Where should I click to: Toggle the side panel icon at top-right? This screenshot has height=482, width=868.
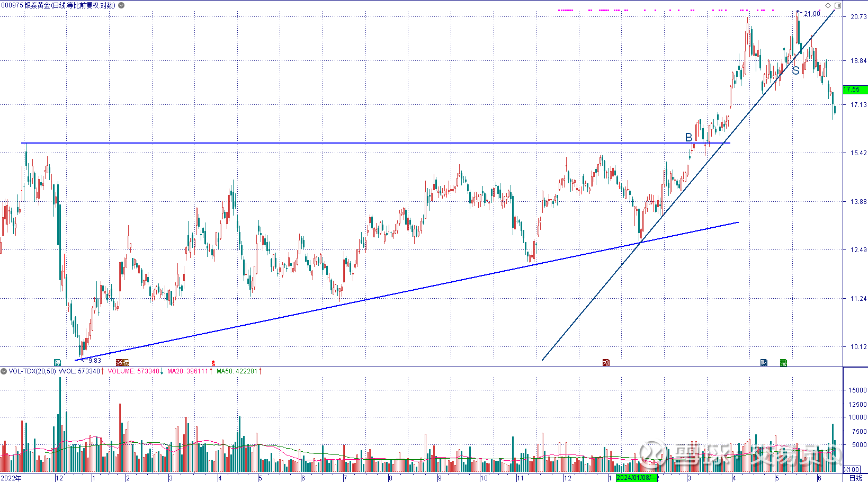pos(837,6)
